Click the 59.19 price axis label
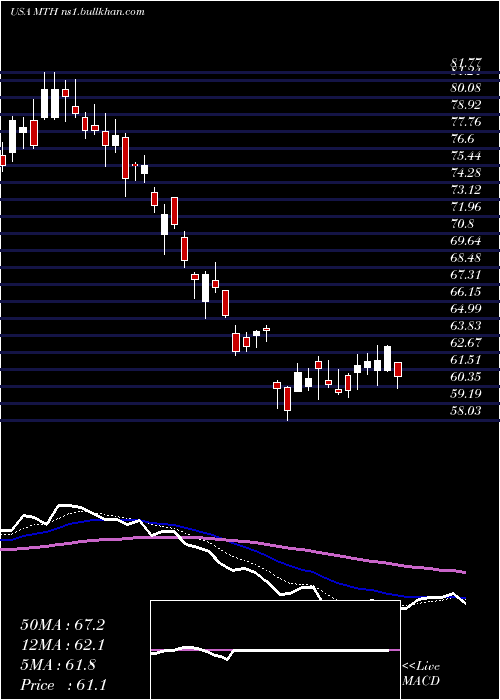Viewport: 500px width, 700px height. [466, 394]
